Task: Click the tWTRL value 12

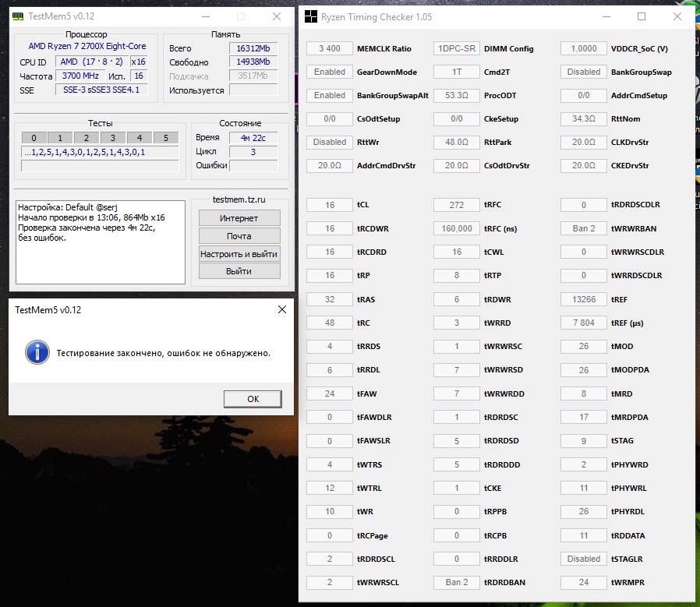Action: coord(330,488)
